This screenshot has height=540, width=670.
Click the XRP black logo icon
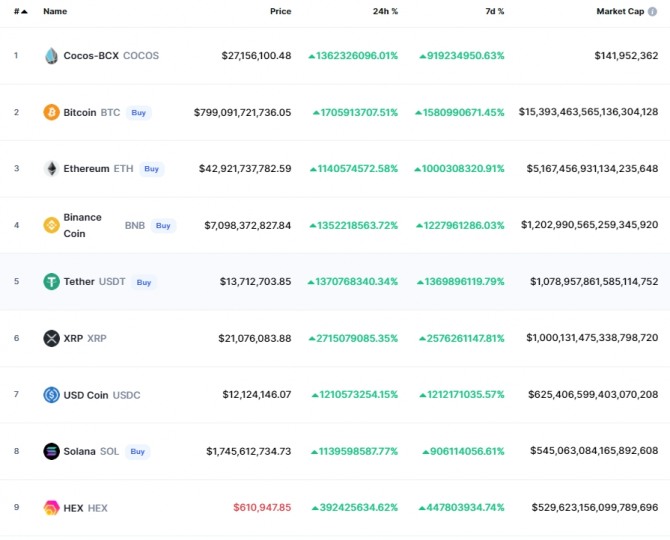51,338
